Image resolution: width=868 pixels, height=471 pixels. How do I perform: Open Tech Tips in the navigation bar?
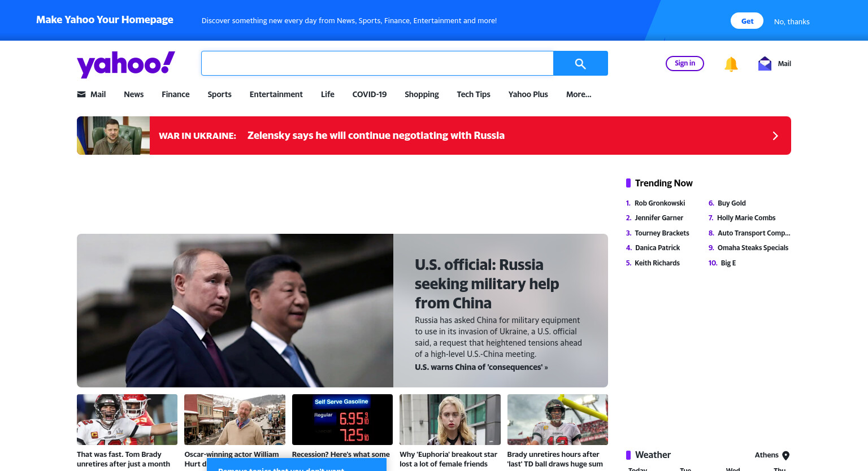474,94
